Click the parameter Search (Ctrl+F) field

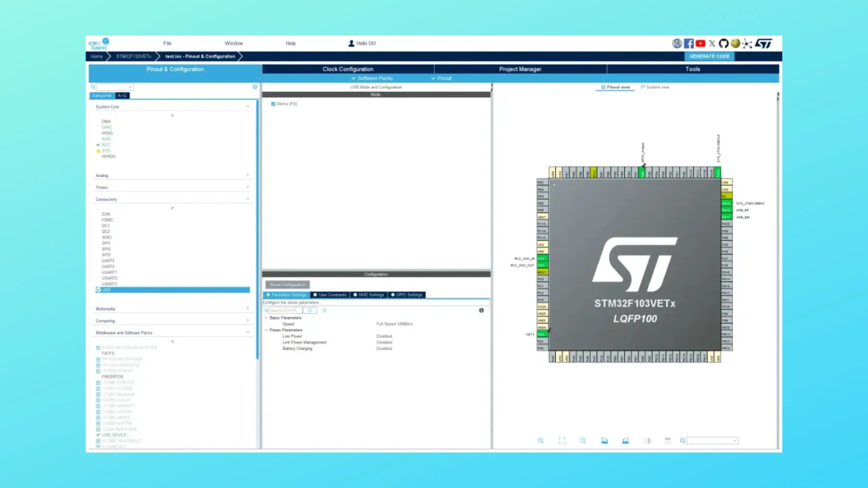(285, 310)
